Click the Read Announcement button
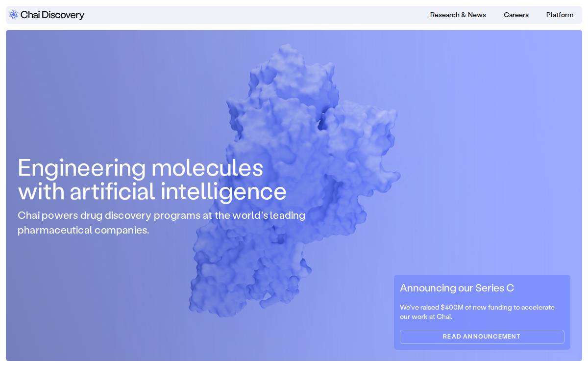The image size is (588, 368). [x=482, y=337]
